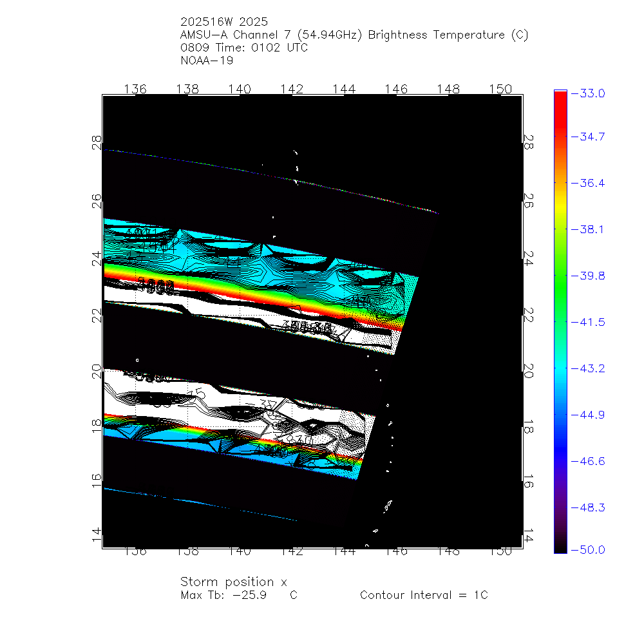Screen dimensions: 644x644
Task: Click latitude 20 on the left axis
Action: point(97,372)
